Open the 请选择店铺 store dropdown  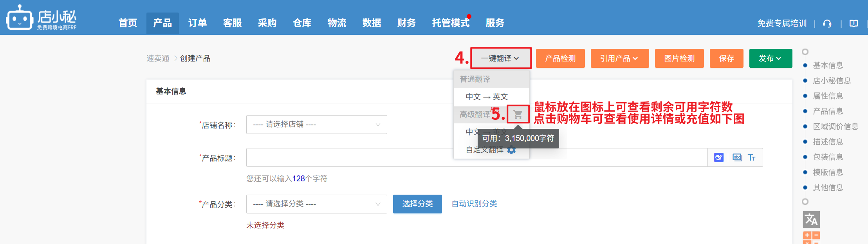[316, 125]
